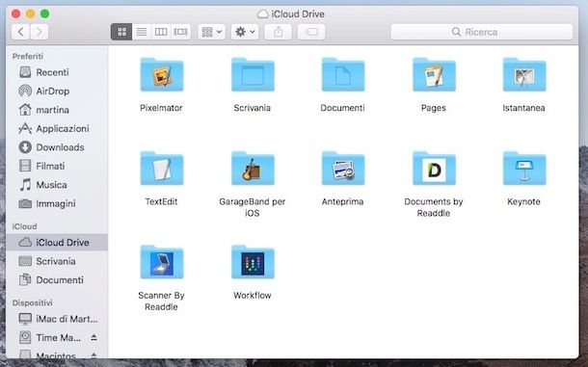Minimize the Finder window
The image size is (588, 367).
(31, 13)
